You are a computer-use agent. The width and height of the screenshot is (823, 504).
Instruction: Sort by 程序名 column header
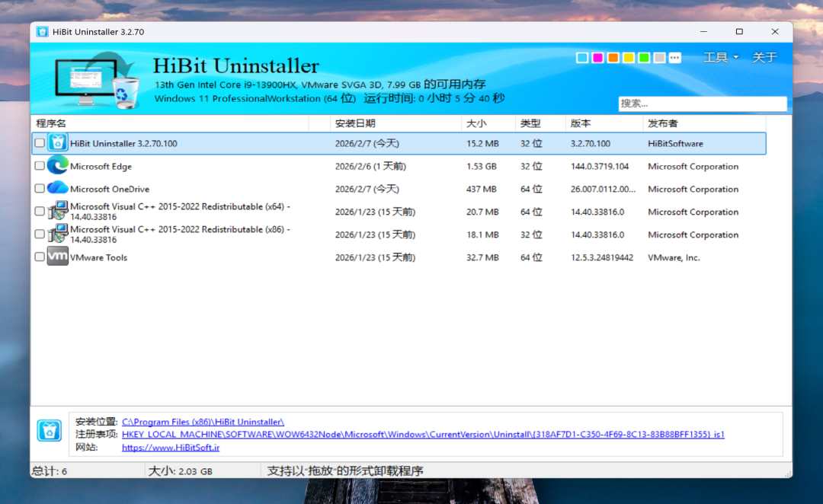click(169, 123)
